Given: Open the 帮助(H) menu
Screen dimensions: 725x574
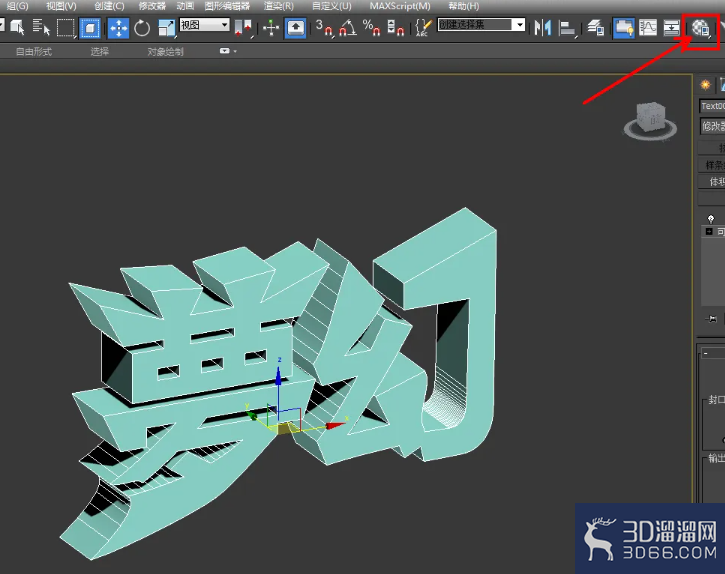Looking at the screenshot, I should pyautogui.click(x=464, y=6).
